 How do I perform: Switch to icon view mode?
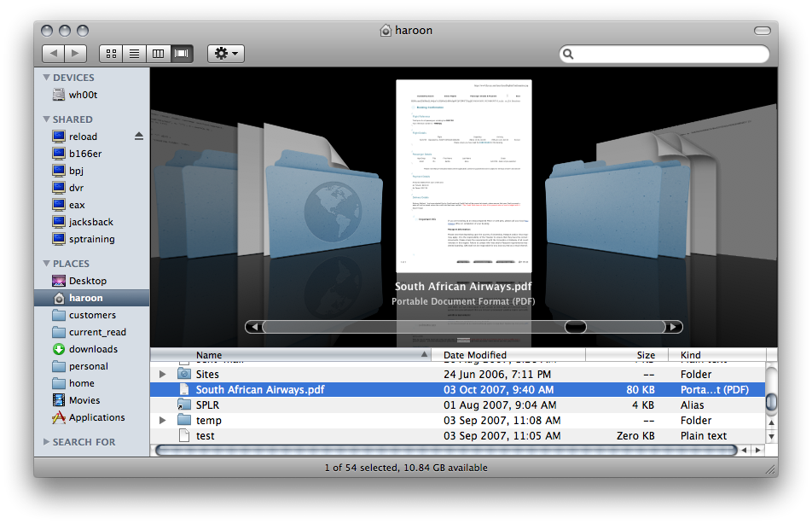click(111, 54)
